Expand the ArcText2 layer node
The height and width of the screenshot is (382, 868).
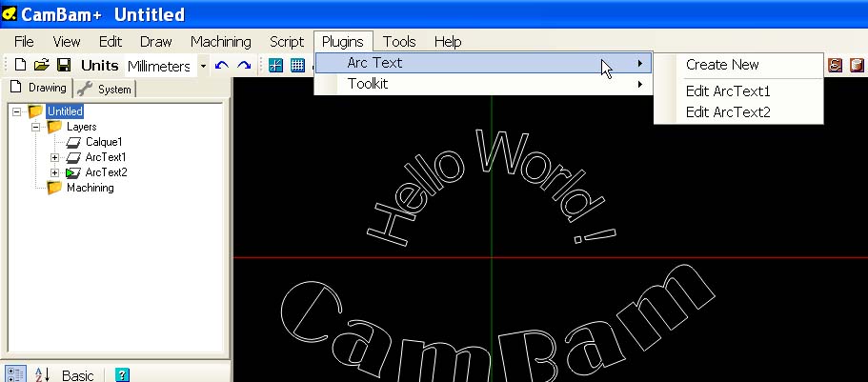point(54,172)
